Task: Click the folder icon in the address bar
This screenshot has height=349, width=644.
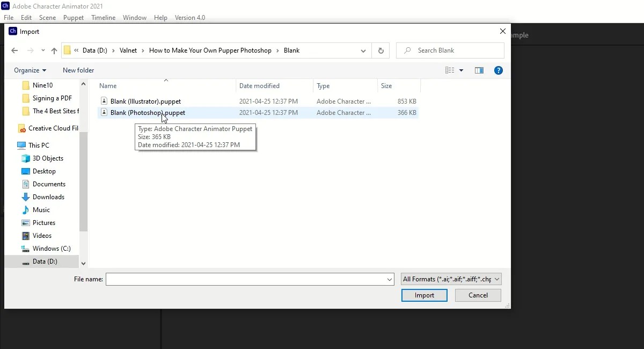Action: tap(67, 50)
